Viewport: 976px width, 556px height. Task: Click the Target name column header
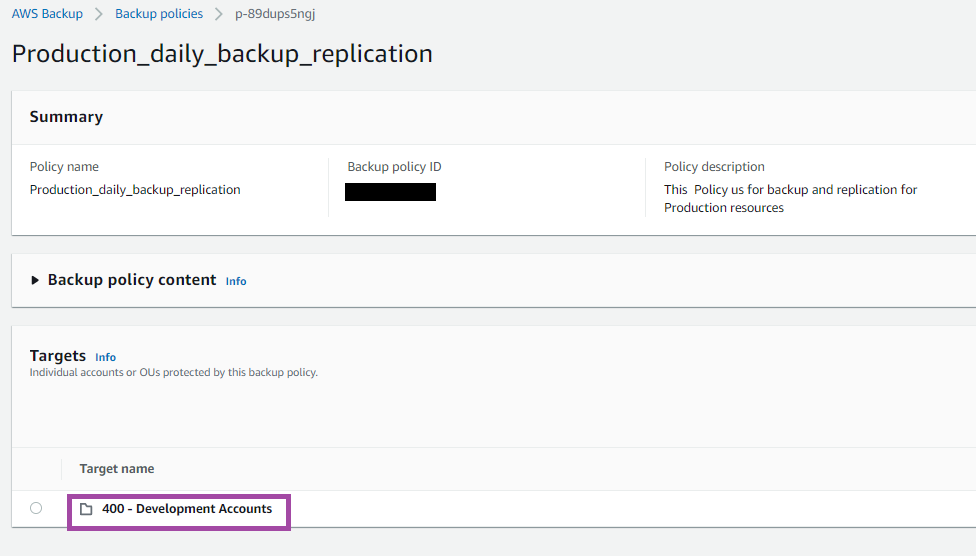(117, 469)
